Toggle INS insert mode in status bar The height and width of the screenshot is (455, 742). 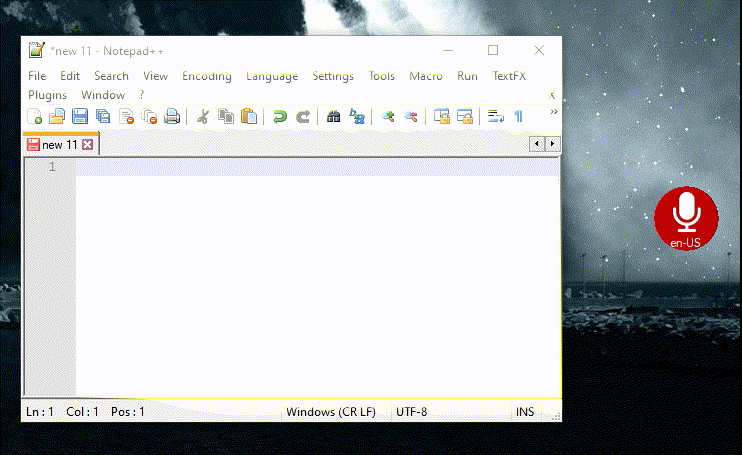tap(524, 412)
